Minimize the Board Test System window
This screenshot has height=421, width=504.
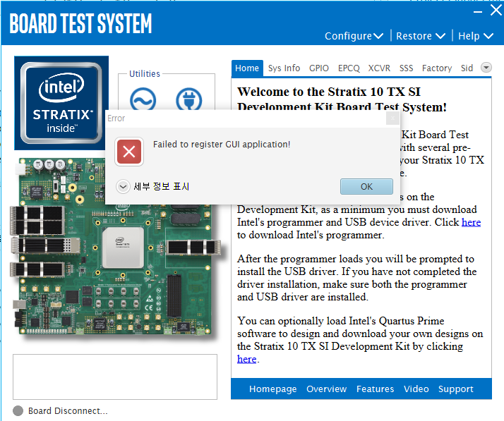tap(478, 11)
